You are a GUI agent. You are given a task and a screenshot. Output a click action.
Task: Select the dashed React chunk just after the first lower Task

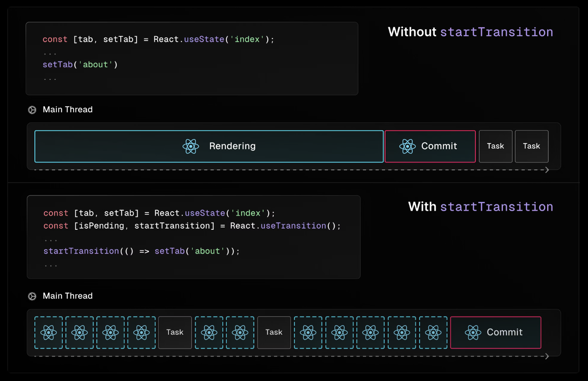209,333
